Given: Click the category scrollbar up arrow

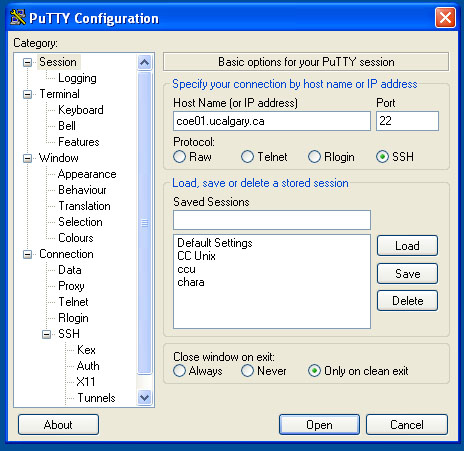Looking at the screenshot, I should point(145,62).
